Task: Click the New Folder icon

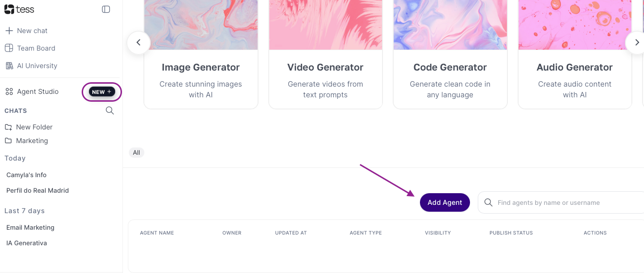Action: coord(8,127)
